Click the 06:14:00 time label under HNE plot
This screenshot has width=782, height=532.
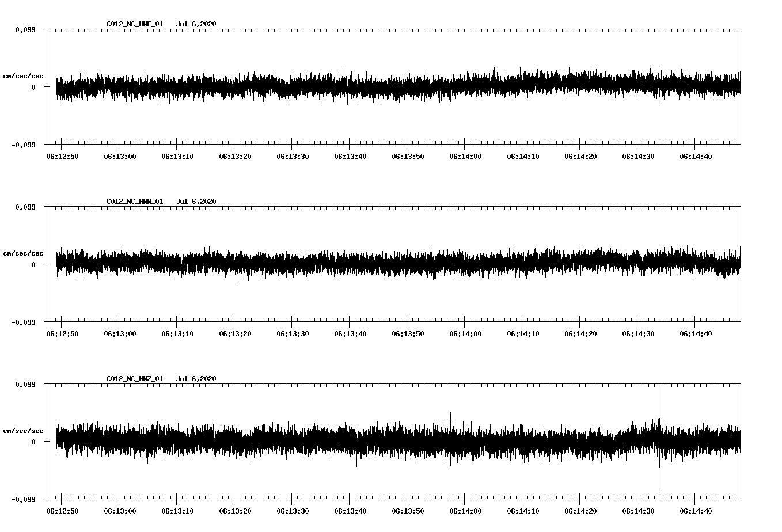465,157
